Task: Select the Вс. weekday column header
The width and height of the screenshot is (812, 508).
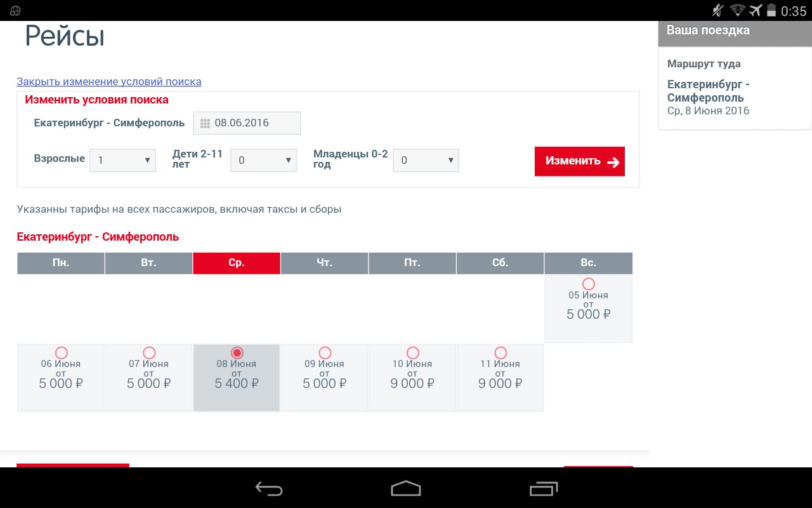Action: click(588, 263)
